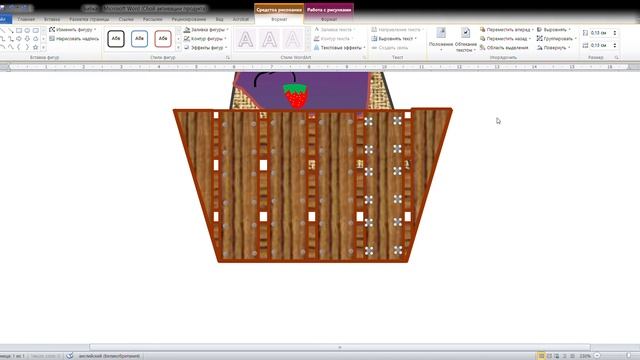
Task: Open Текстовые эффекты (Text Effects) menu
Action: point(340,48)
